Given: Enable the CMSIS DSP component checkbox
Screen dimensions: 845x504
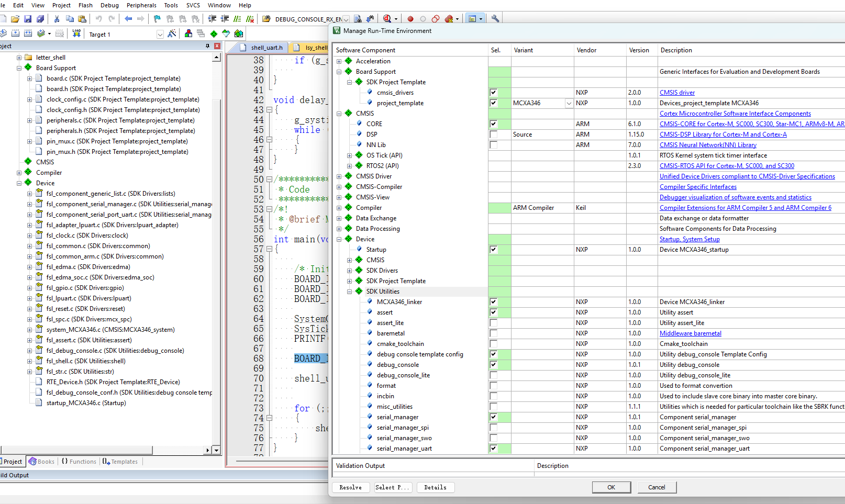Looking at the screenshot, I should click(x=493, y=135).
